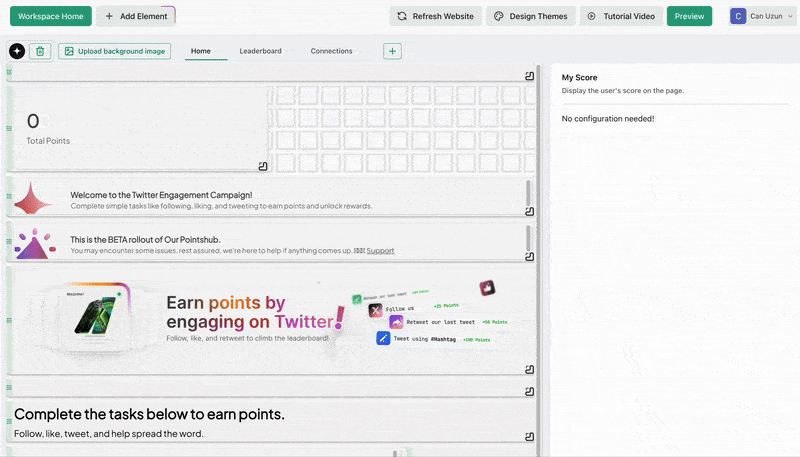The height and width of the screenshot is (457, 800).
Task: Add a new page tab with plus
Action: click(392, 51)
